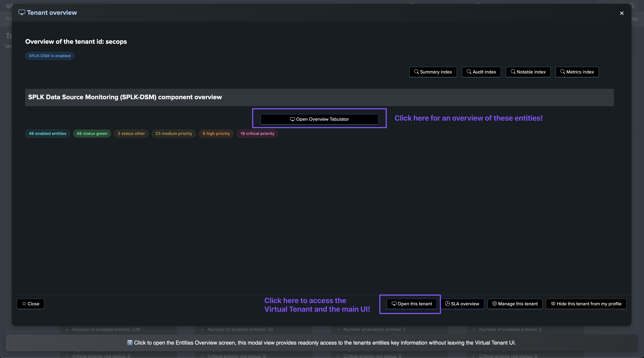This screenshot has width=644, height=358.
Task: Open the Audit index search
Action: 481,72
